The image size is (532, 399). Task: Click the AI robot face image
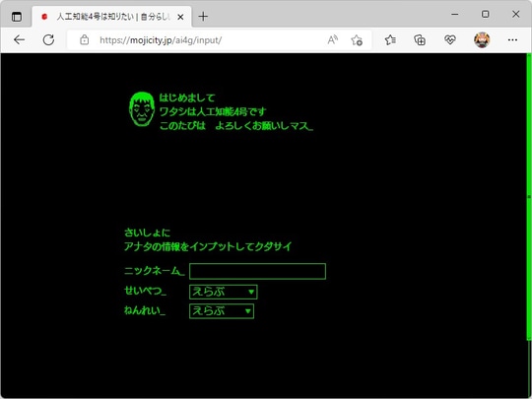tap(142, 109)
